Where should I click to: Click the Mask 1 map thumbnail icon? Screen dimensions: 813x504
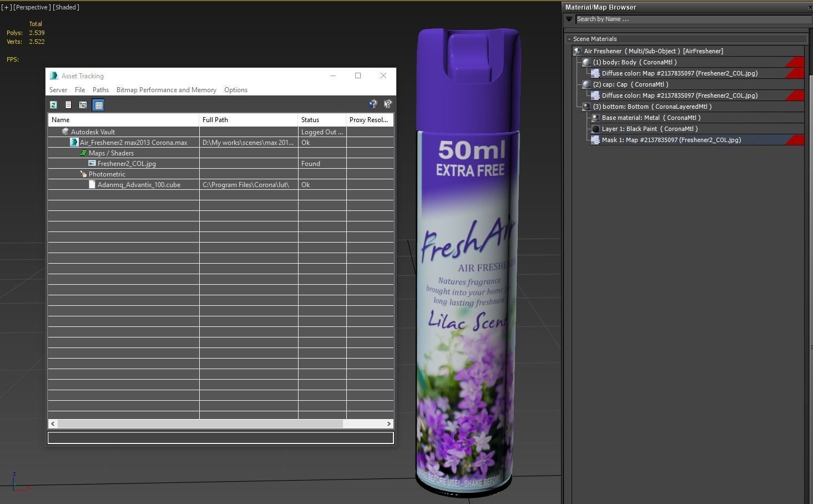click(x=595, y=140)
